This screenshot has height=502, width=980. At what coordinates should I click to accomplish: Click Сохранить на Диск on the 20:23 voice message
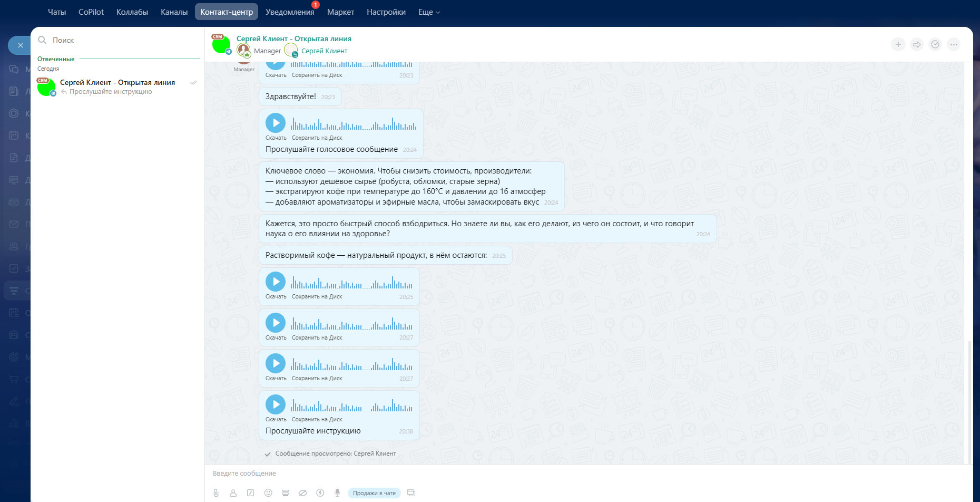click(317, 75)
